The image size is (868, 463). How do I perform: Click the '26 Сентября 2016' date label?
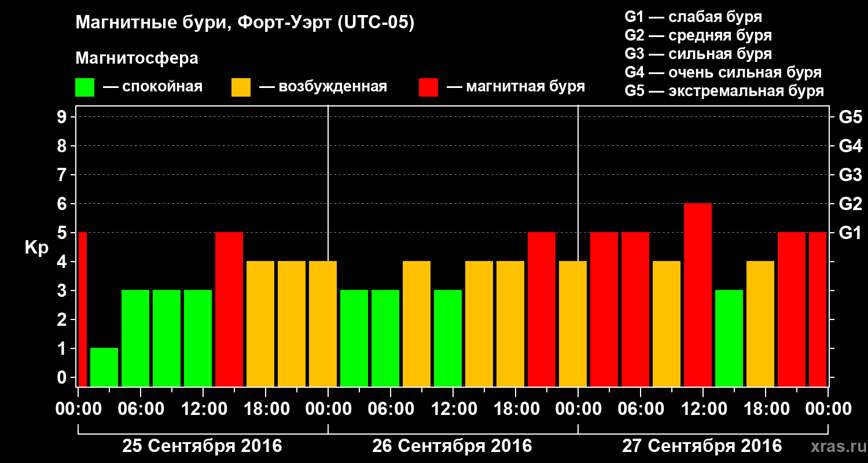click(452, 446)
